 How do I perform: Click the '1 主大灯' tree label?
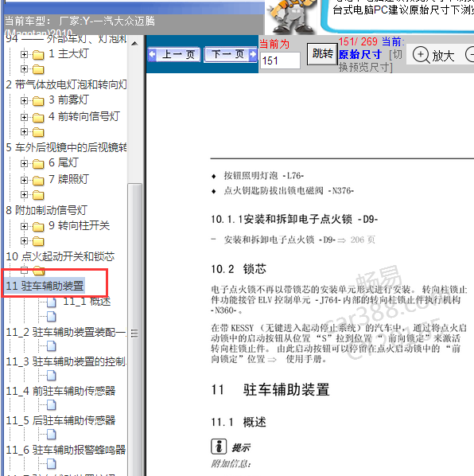(68, 54)
